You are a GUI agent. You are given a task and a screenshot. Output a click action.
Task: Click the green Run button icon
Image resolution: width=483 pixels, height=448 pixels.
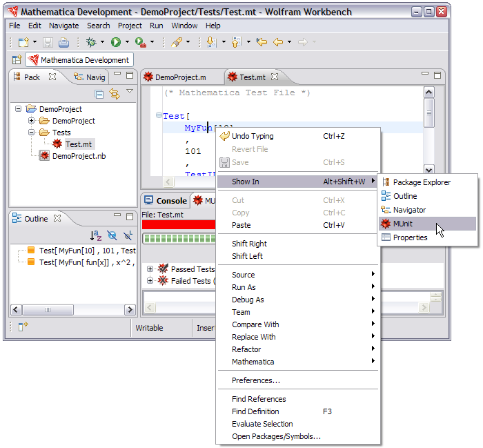pos(116,42)
